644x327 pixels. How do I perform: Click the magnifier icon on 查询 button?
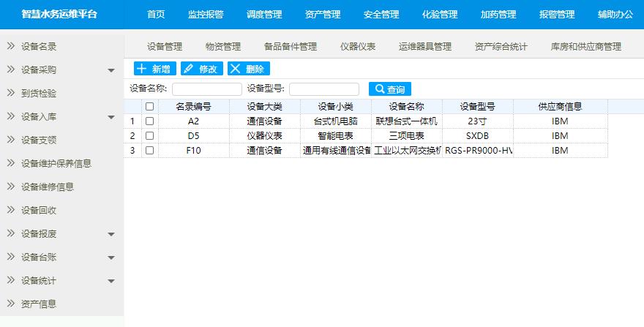pos(379,89)
